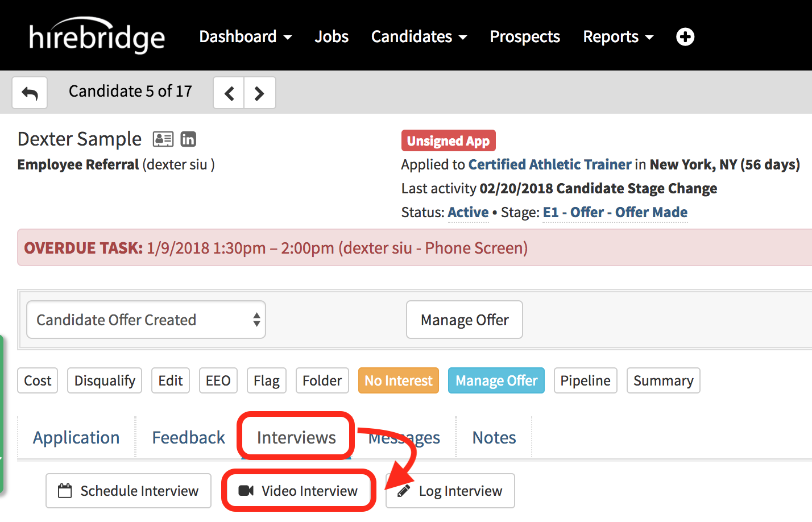Viewport: 812px width, 522px height.
Task: Go to the next candidate chevron
Action: (x=259, y=92)
